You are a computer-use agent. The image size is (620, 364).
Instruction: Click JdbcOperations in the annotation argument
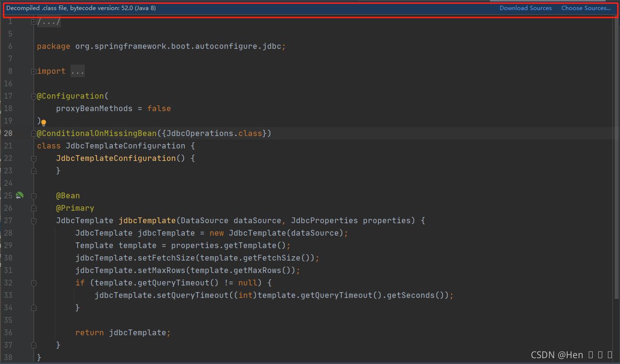click(200, 134)
